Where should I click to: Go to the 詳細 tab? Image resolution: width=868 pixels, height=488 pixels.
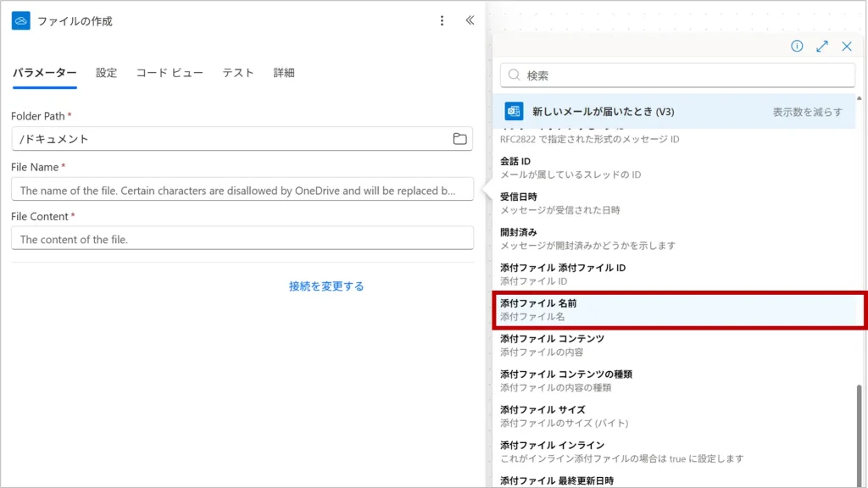tap(284, 73)
